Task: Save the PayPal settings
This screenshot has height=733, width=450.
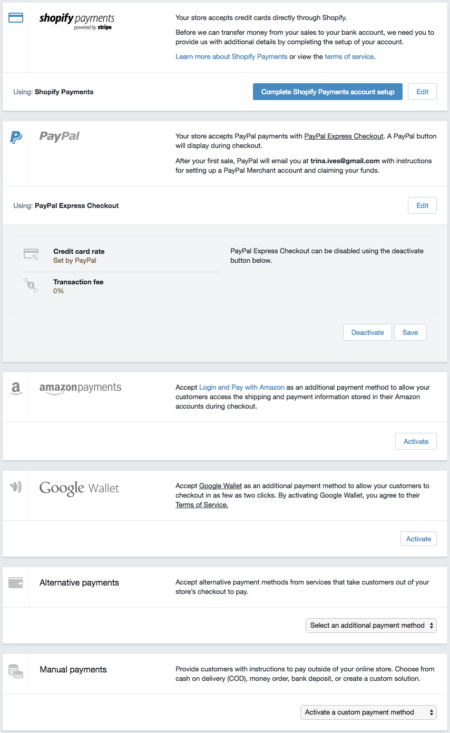Action: (410, 332)
